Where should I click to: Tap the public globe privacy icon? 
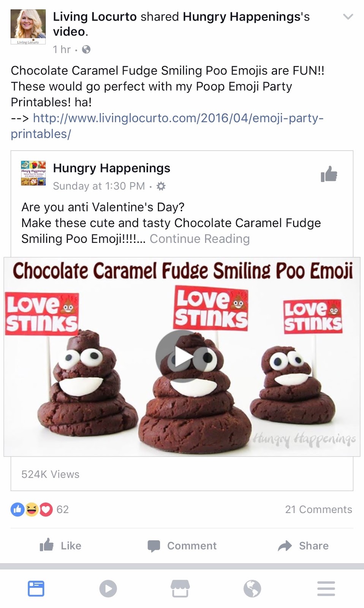point(86,49)
